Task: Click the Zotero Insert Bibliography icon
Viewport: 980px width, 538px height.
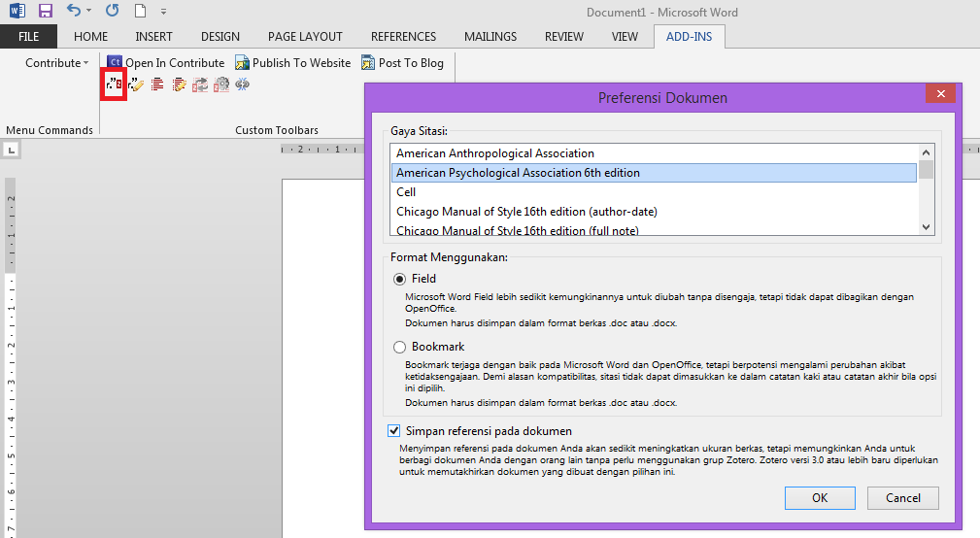Action: (157, 84)
